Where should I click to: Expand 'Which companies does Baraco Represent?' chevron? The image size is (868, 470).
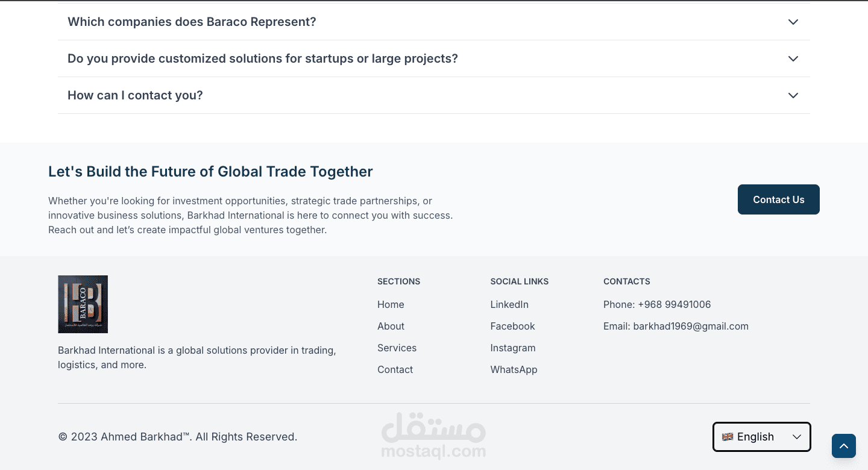click(793, 22)
